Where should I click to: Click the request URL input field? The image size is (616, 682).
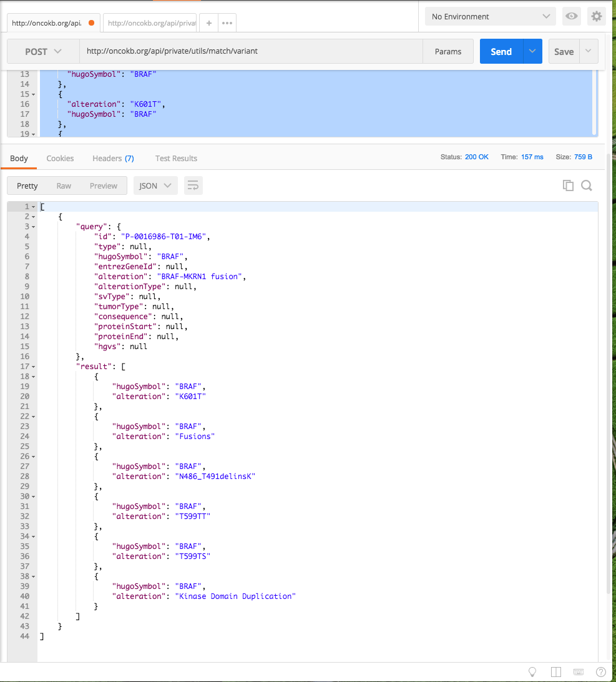click(x=250, y=51)
